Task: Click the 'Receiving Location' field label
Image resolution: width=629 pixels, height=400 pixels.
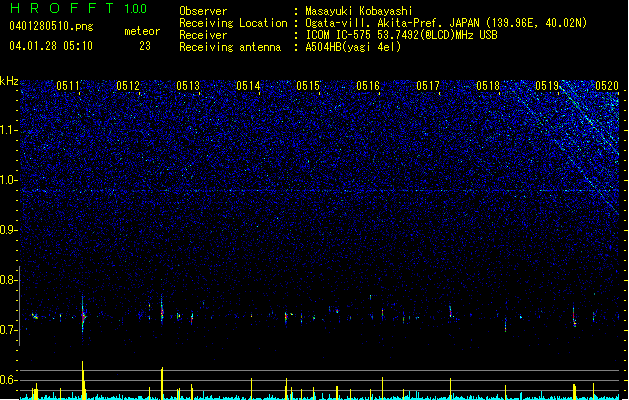Action: pos(233,23)
